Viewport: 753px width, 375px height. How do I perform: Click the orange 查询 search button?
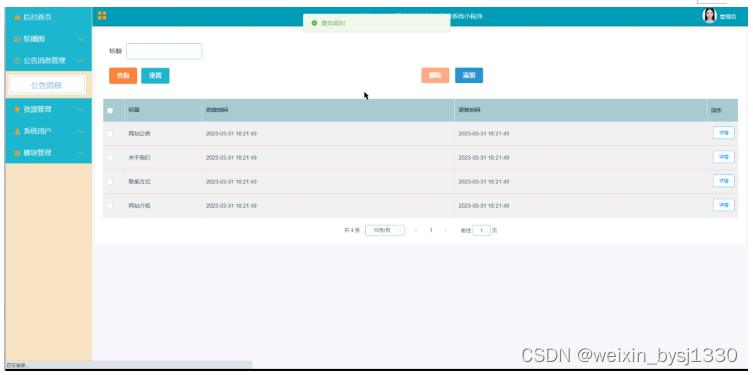coord(123,75)
